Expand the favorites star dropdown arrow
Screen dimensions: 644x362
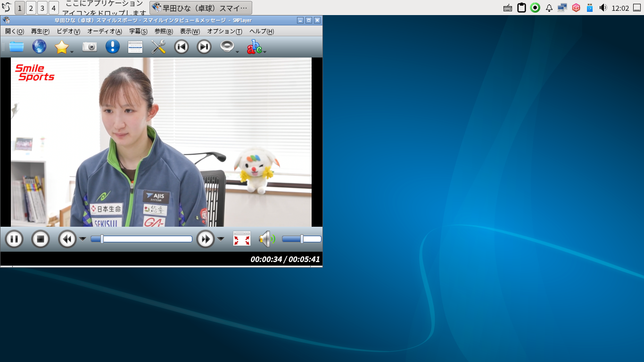[x=72, y=52]
